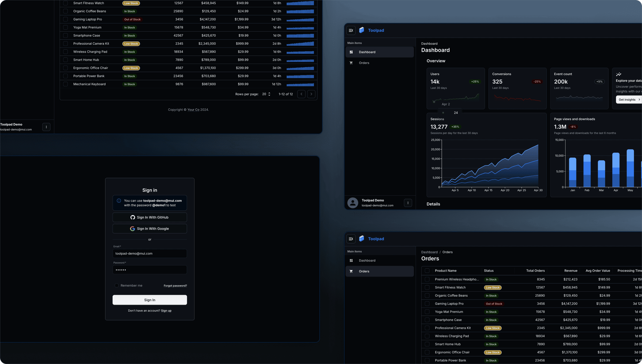This screenshot has height=364, width=642.
Task: Toggle the Remember me checkbox
Action: (x=116, y=285)
